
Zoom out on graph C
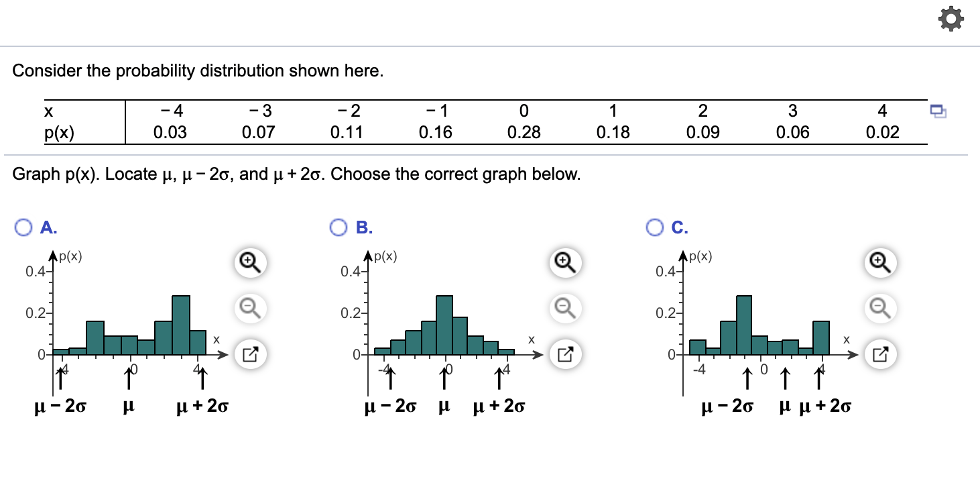coord(880,309)
